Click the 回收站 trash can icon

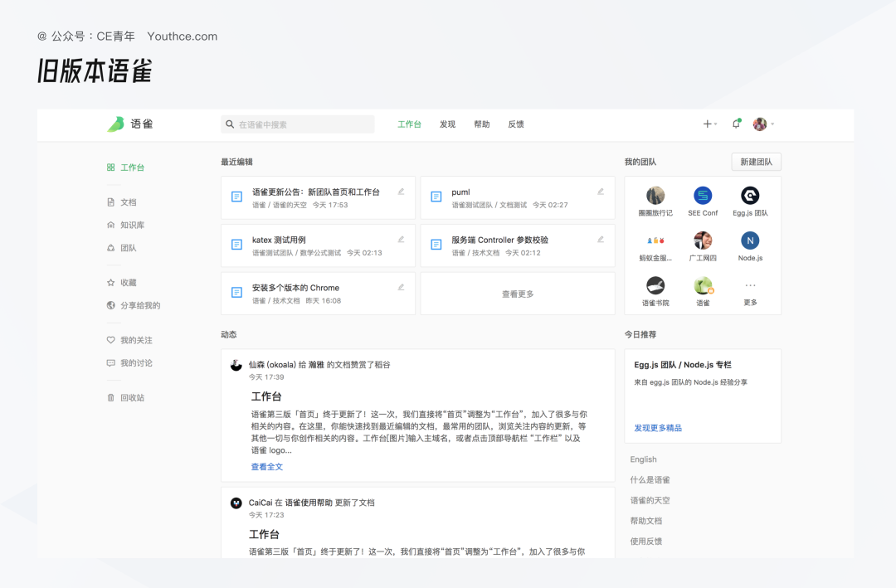pyautogui.click(x=111, y=398)
